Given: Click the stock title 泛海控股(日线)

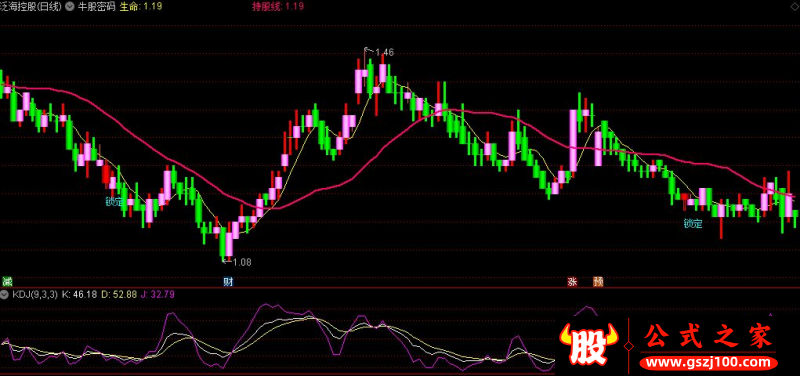Looking at the screenshot, I should (32, 7).
